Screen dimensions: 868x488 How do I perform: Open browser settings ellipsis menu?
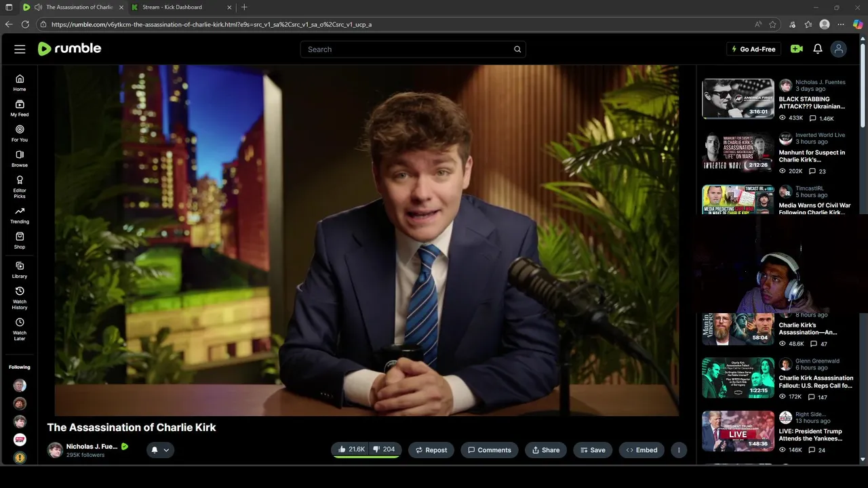pyautogui.click(x=841, y=24)
